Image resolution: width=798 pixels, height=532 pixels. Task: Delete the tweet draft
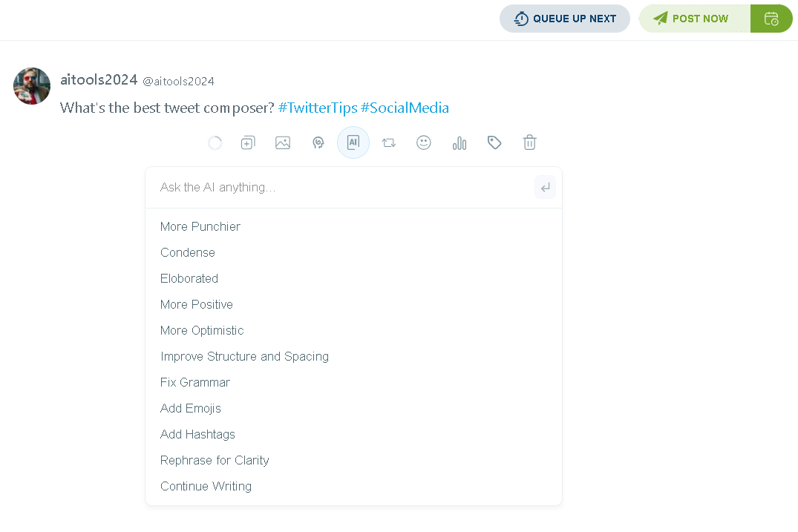(529, 142)
